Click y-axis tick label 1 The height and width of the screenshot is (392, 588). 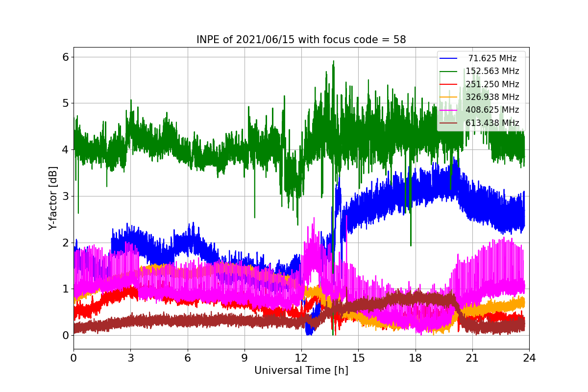(65, 289)
